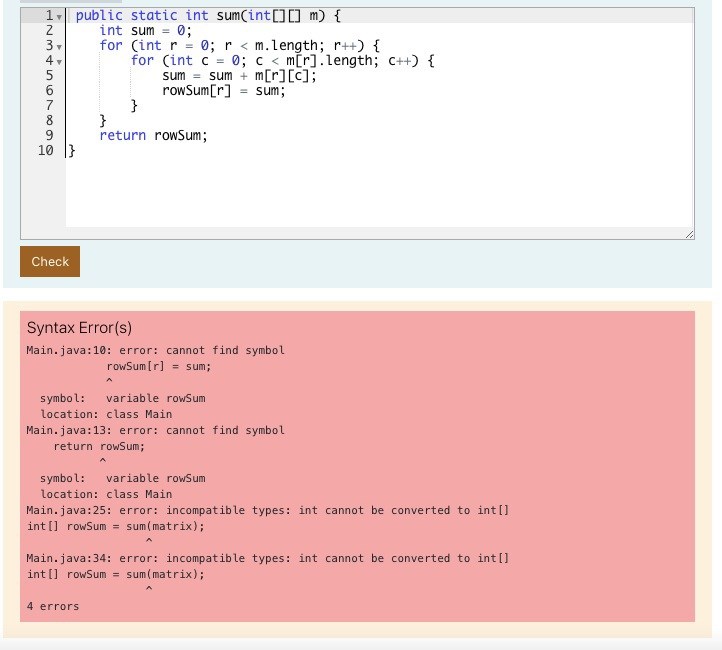
Task: Click line number 2 in the editor gutter
Action: point(47,31)
